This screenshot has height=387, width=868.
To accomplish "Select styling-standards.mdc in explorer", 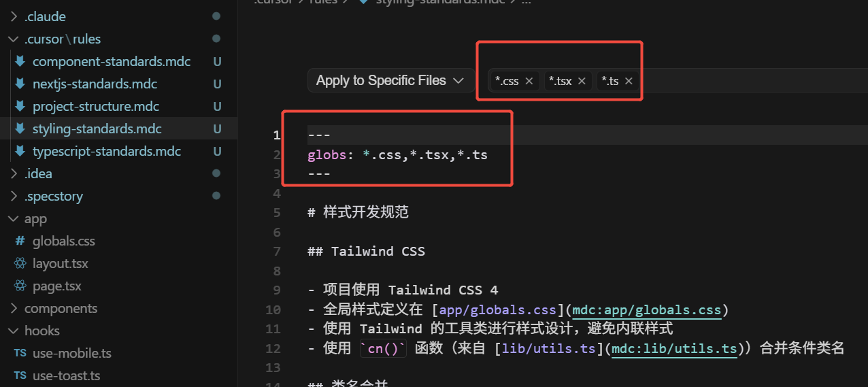I will [97, 129].
